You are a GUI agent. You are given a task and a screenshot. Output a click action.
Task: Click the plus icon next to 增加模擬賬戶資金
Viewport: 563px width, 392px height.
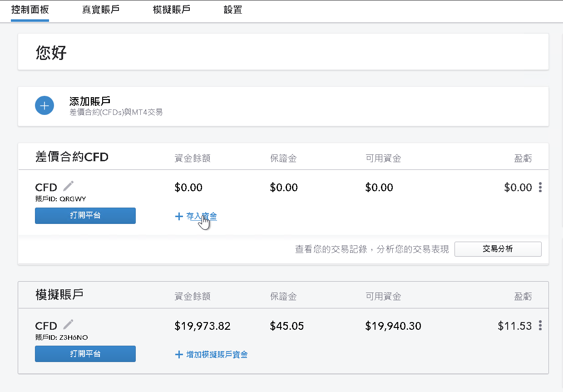(x=179, y=355)
